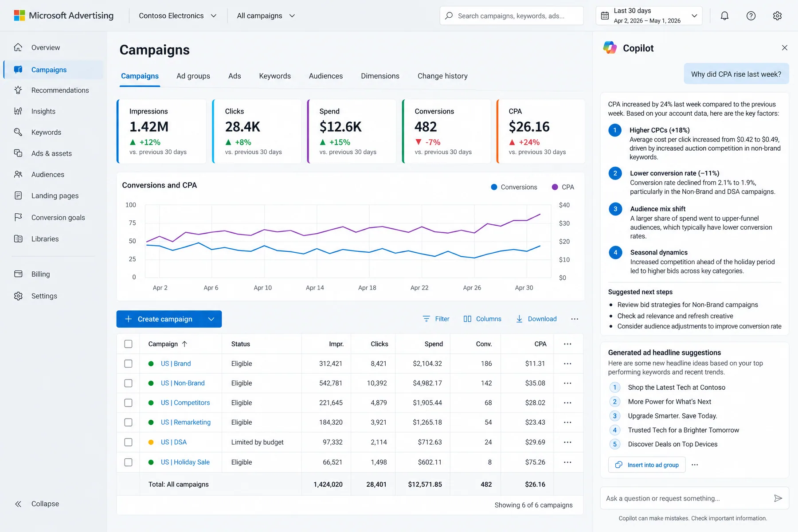The height and width of the screenshot is (532, 798).
Task: Open row options for US | Brand
Action: click(567, 364)
